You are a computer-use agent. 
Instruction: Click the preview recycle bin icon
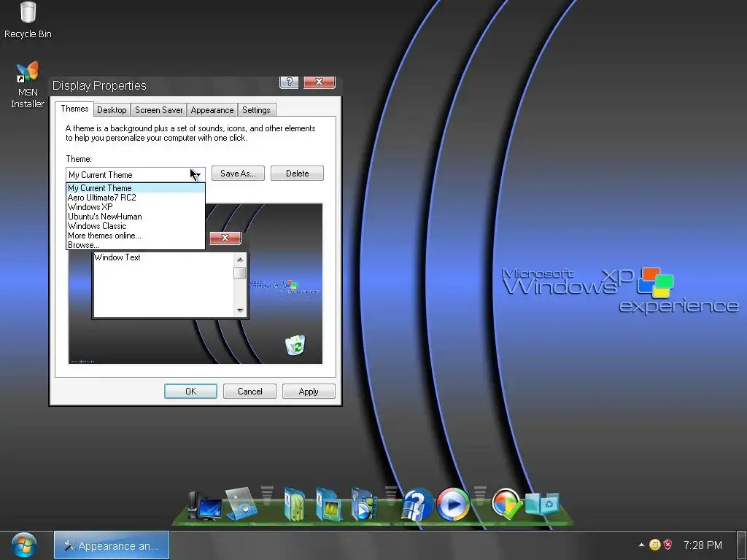pos(295,345)
